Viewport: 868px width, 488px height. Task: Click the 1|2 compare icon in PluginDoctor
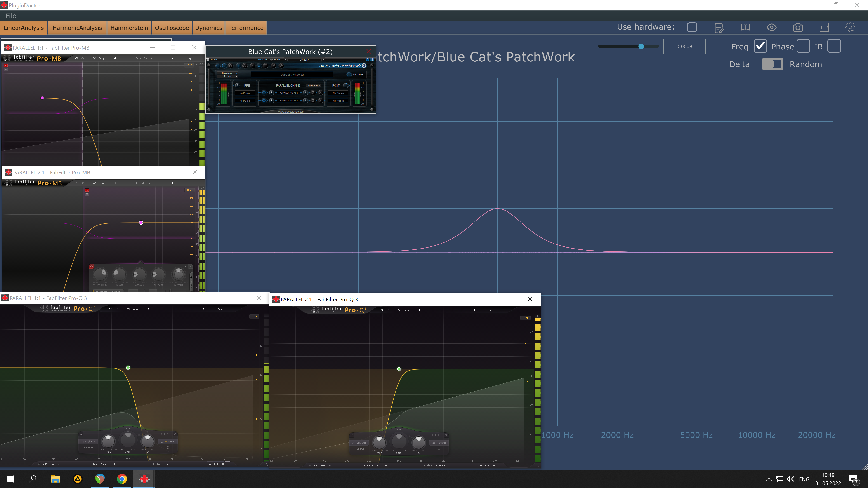[x=824, y=28]
